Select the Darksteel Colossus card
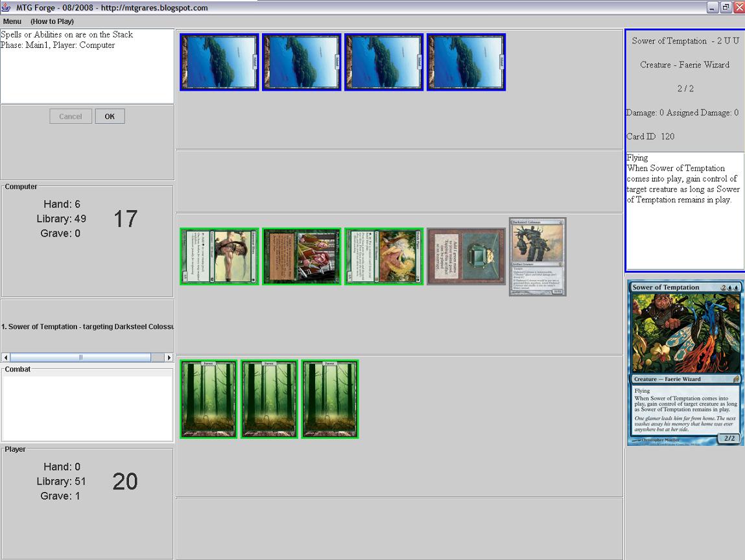This screenshot has width=745, height=560. 538,257
